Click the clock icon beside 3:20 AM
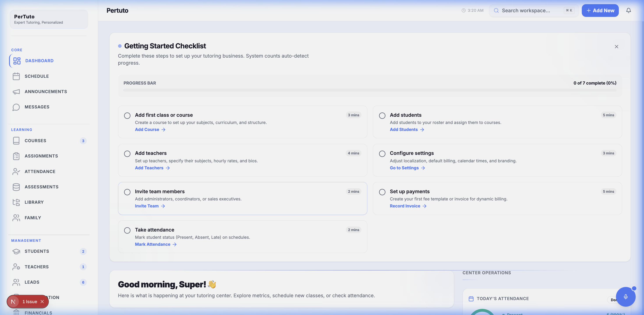The height and width of the screenshot is (315, 644). click(464, 11)
